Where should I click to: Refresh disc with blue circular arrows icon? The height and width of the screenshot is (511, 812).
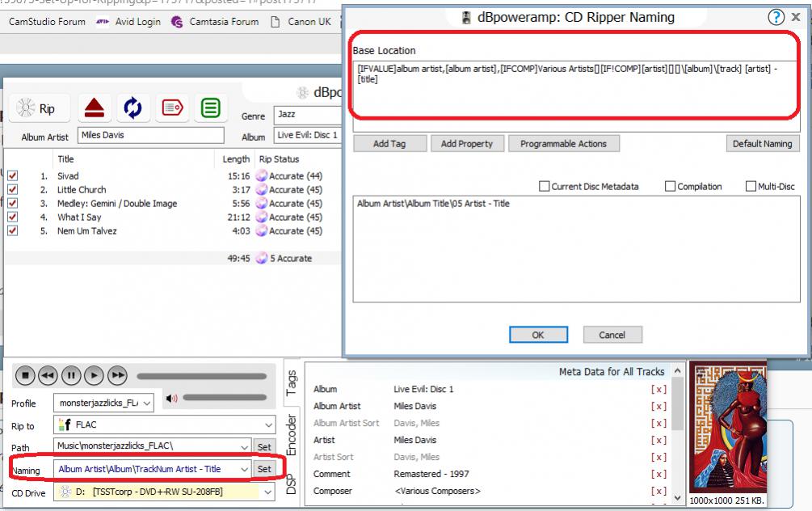click(133, 108)
